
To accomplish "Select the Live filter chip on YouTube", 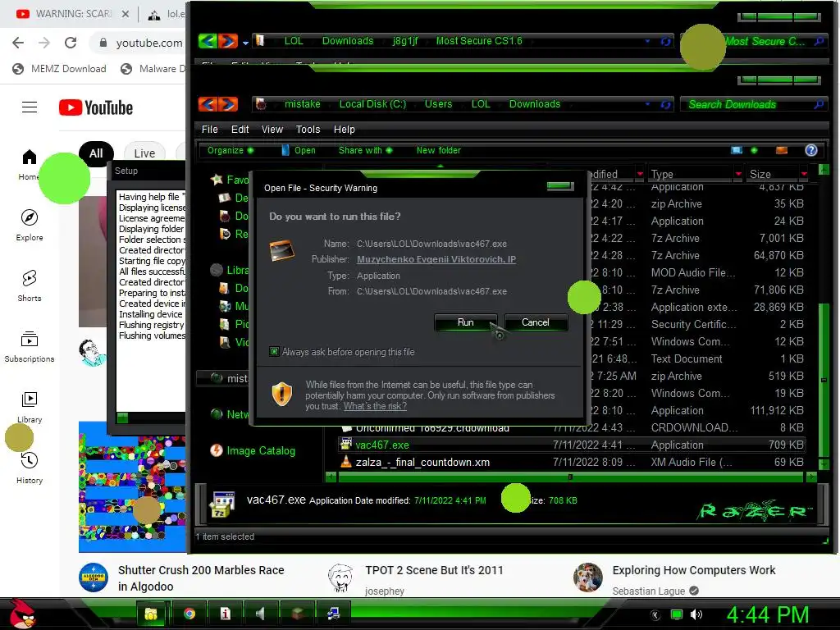I will (x=144, y=153).
